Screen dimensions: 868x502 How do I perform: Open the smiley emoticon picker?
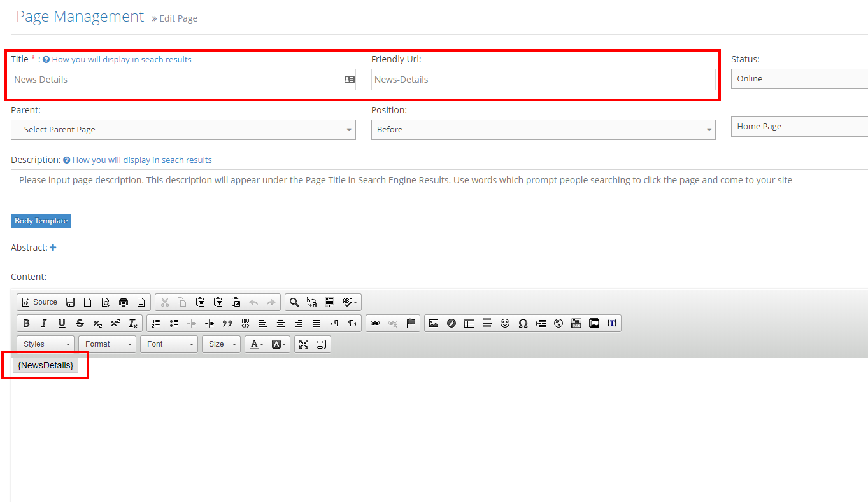505,323
